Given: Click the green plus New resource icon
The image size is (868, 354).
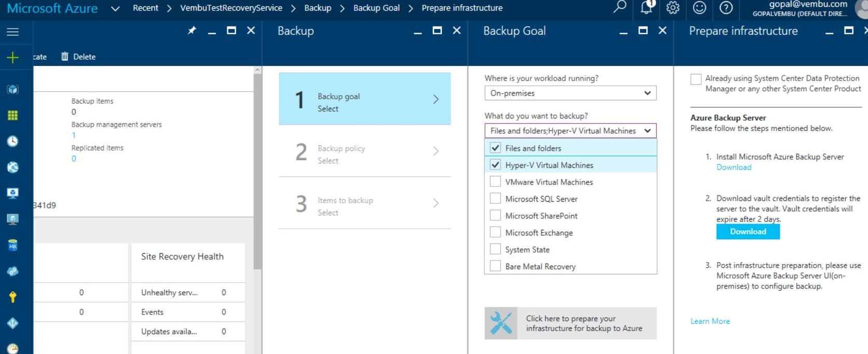Looking at the screenshot, I should click(x=12, y=57).
